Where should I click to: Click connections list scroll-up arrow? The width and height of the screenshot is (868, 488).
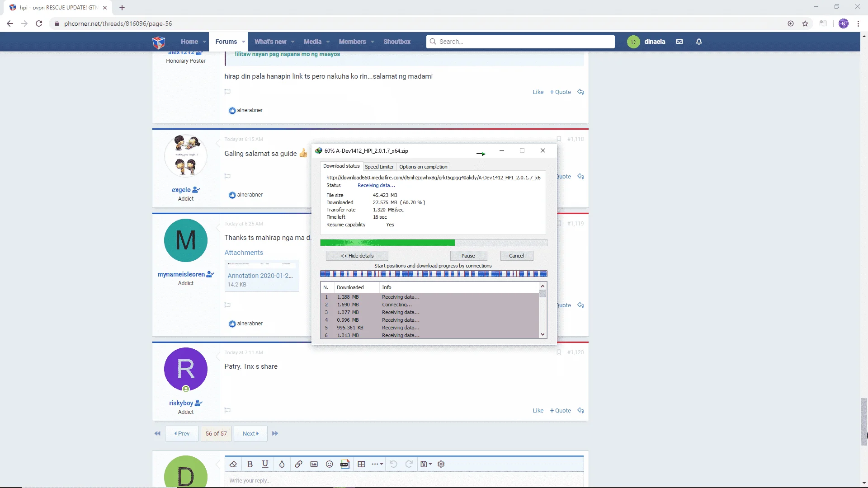click(542, 286)
